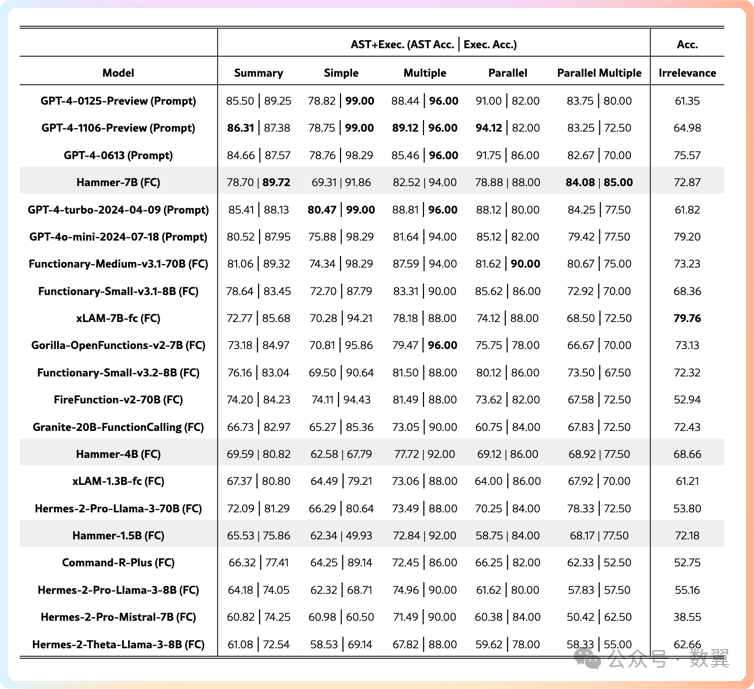Click Simple cell 80.47 | 99.00

(341, 210)
